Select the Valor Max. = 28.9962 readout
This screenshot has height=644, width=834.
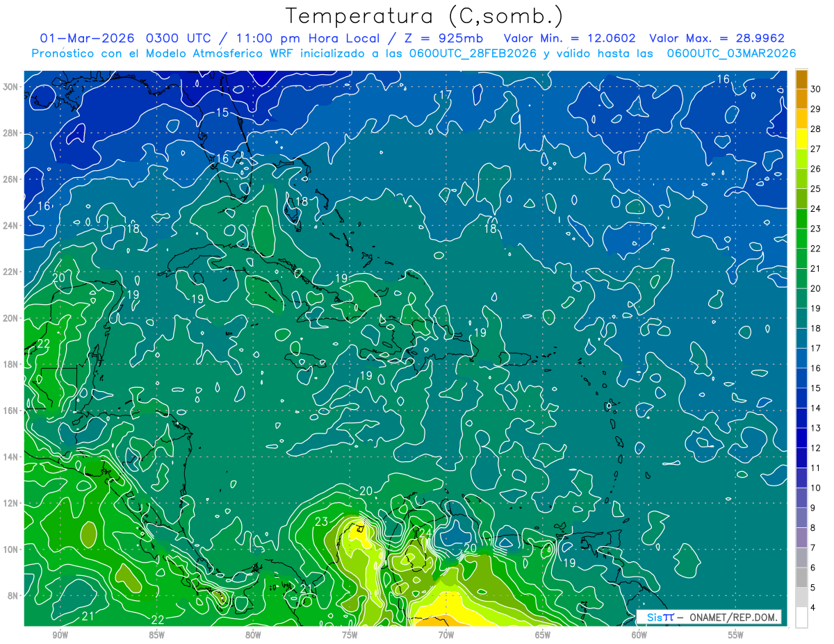pyautogui.click(x=717, y=38)
